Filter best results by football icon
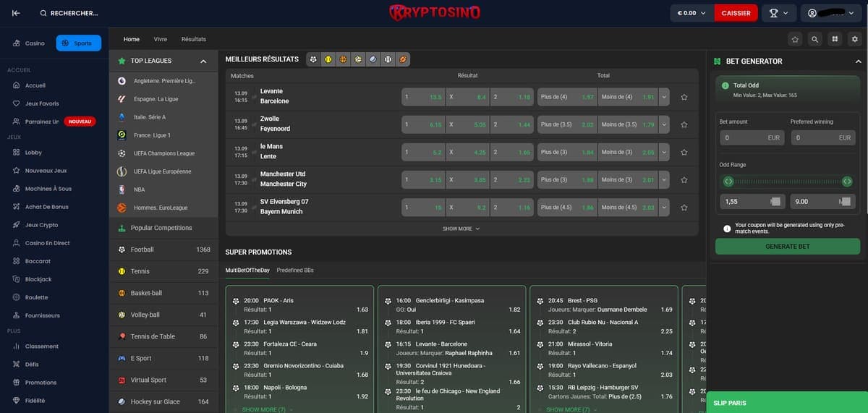Screen dimensions: 868x413 313,59
